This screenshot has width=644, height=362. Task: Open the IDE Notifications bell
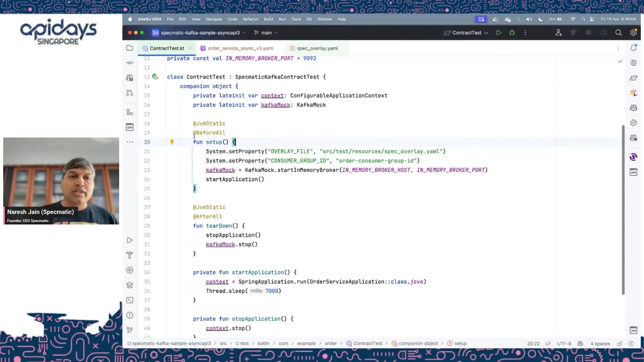(633, 48)
